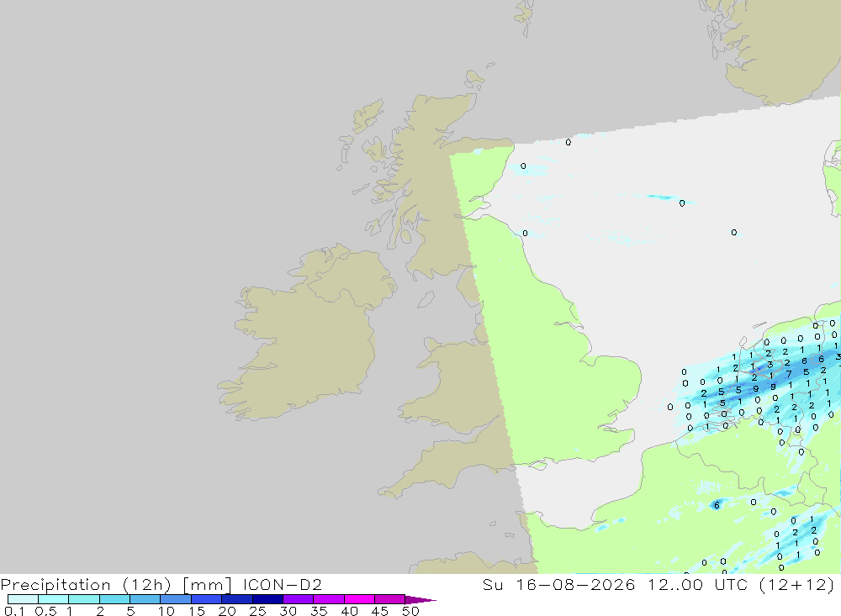Click the purple arrow tip above 50 mm
Screen dimensions: 841x616
tap(420, 600)
